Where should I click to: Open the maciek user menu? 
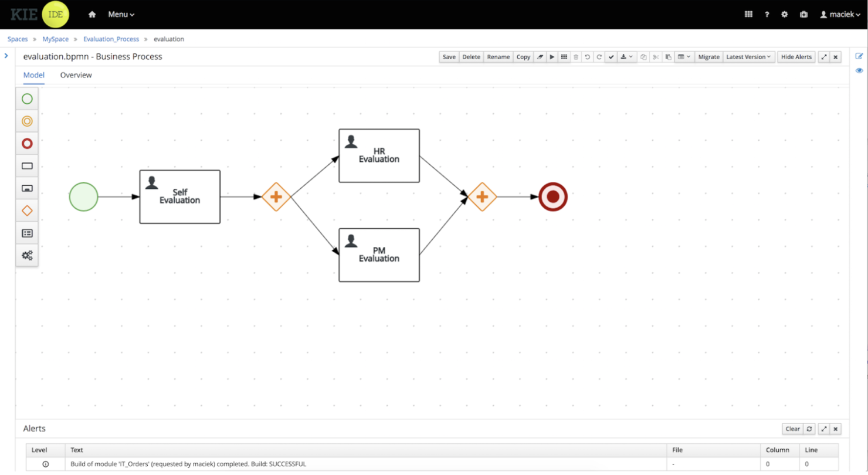click(839, 14)
